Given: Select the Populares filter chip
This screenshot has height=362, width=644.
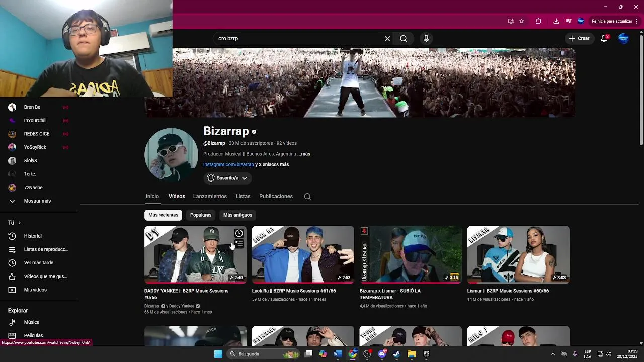Looking at the screenshot, I should pyautogui.click(x=201, y=215).
